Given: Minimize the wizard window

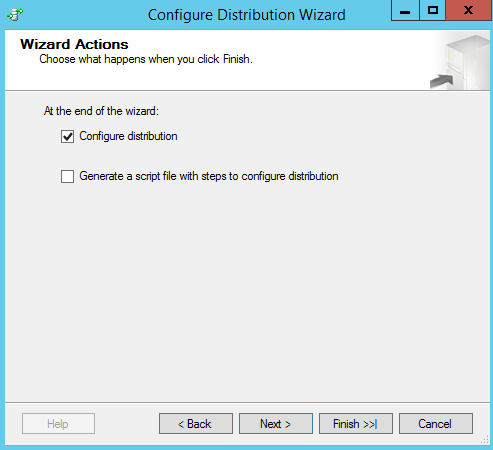Looking at the screenshot, I should tap(405, 11).
